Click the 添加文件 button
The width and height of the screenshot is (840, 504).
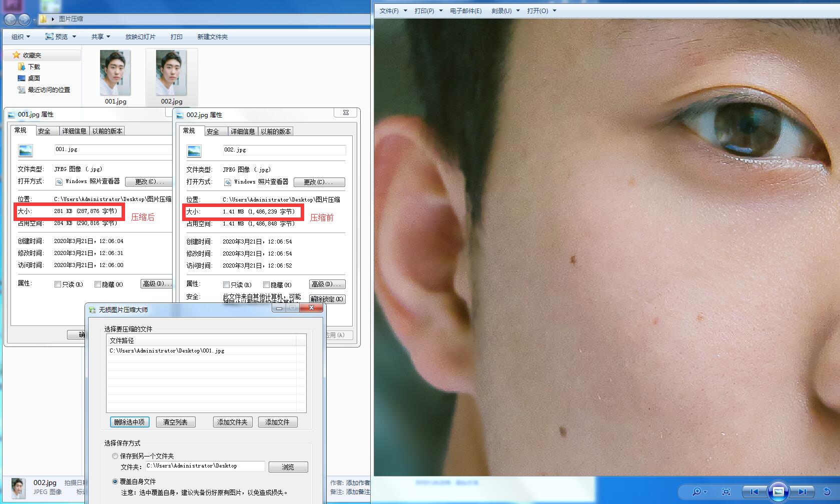click(277, 422)
